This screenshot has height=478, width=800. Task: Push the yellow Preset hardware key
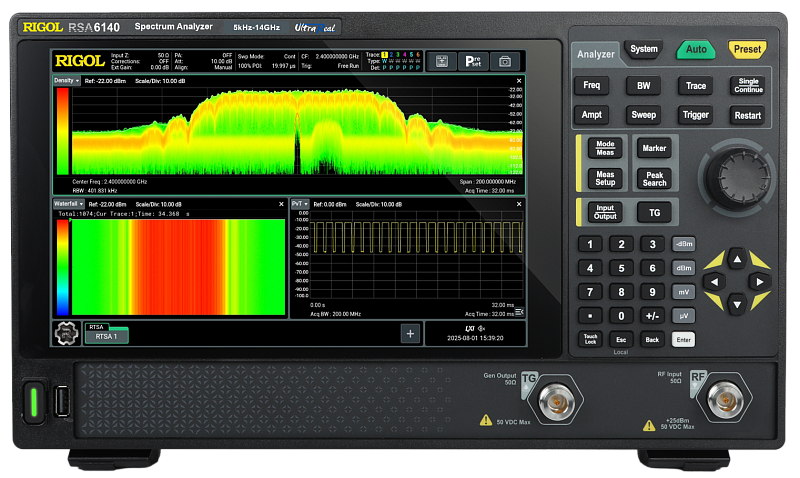pos(747,49)
